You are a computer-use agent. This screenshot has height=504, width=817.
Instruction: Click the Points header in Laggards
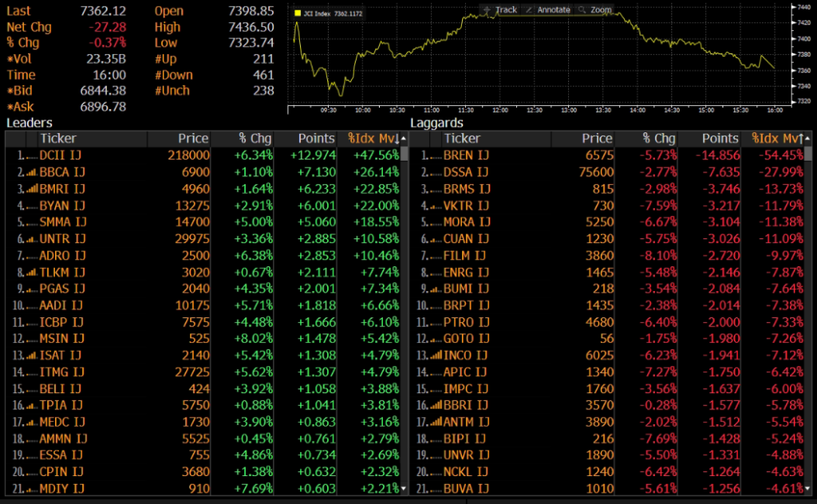721,139
